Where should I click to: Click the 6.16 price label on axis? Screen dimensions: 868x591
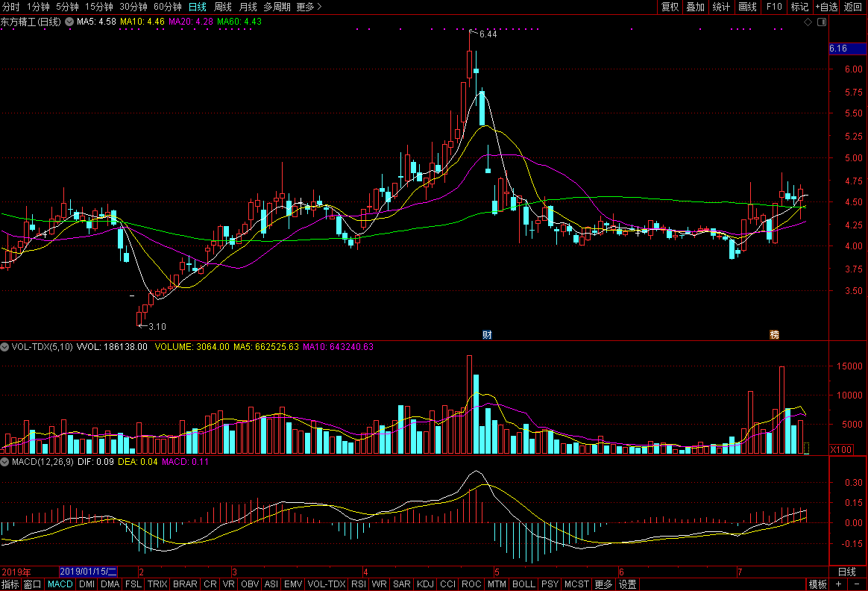(x=839, y=49)
